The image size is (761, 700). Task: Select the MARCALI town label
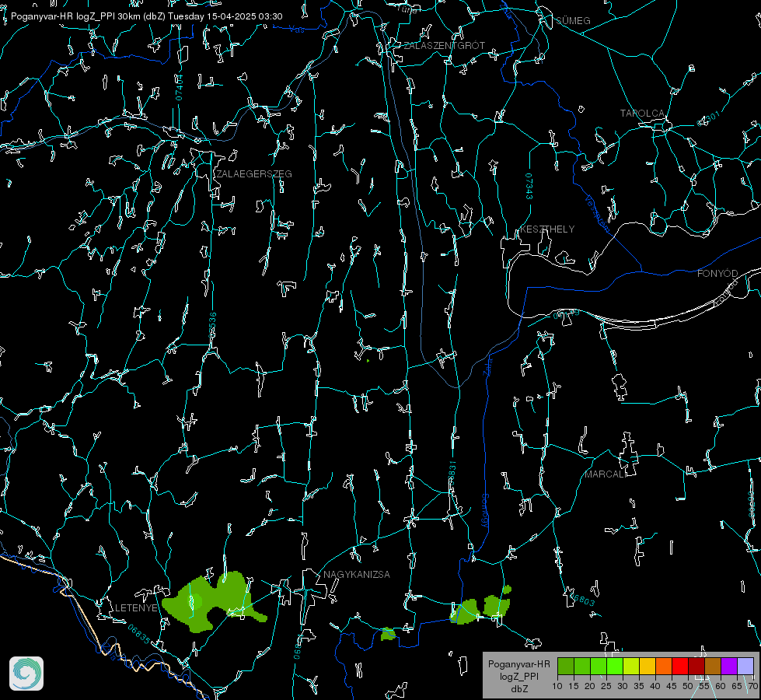click(606, 474)
